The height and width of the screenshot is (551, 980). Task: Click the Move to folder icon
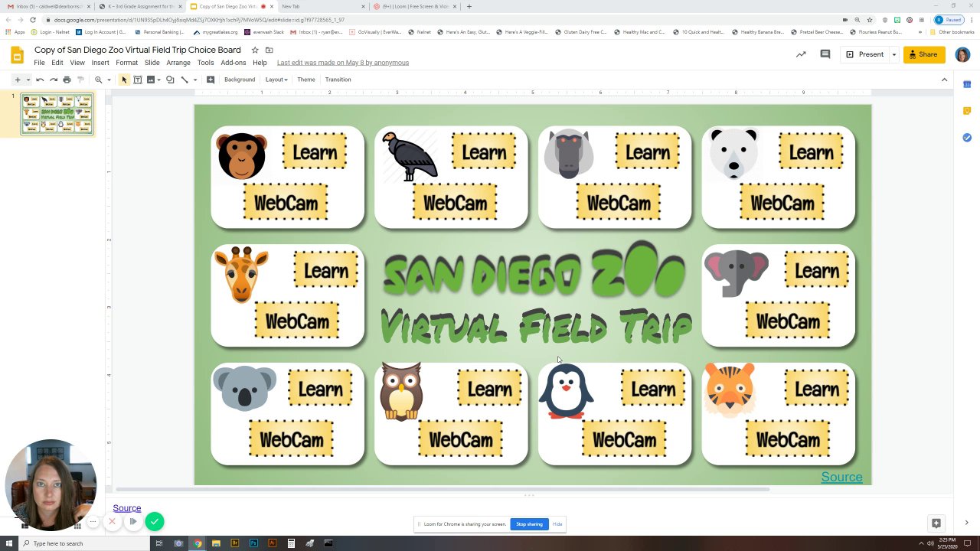(x=269, y=50)
